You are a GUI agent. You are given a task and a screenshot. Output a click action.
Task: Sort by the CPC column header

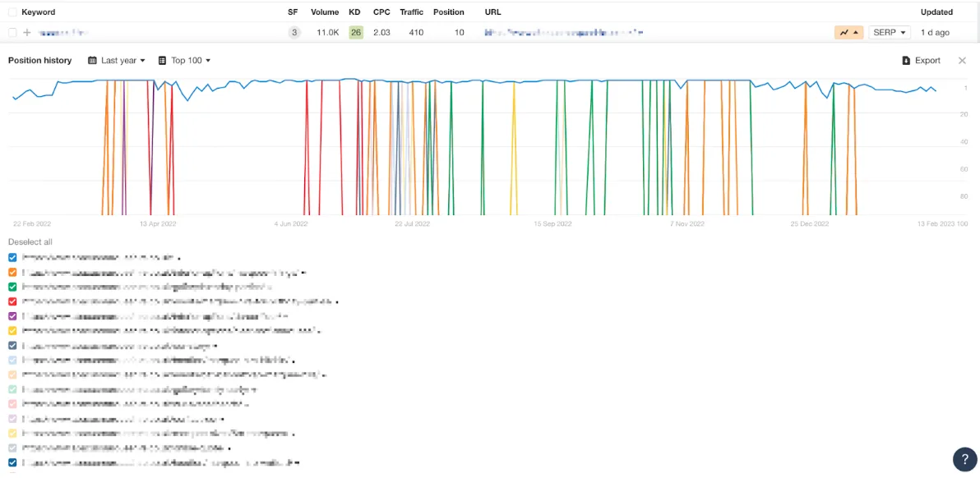click(381, 11)
